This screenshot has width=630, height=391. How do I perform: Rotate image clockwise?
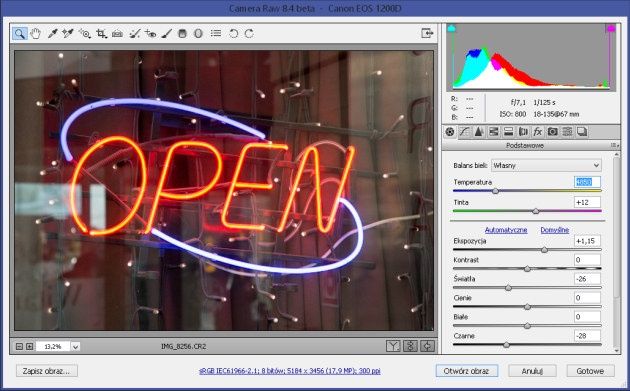(250, 33)
